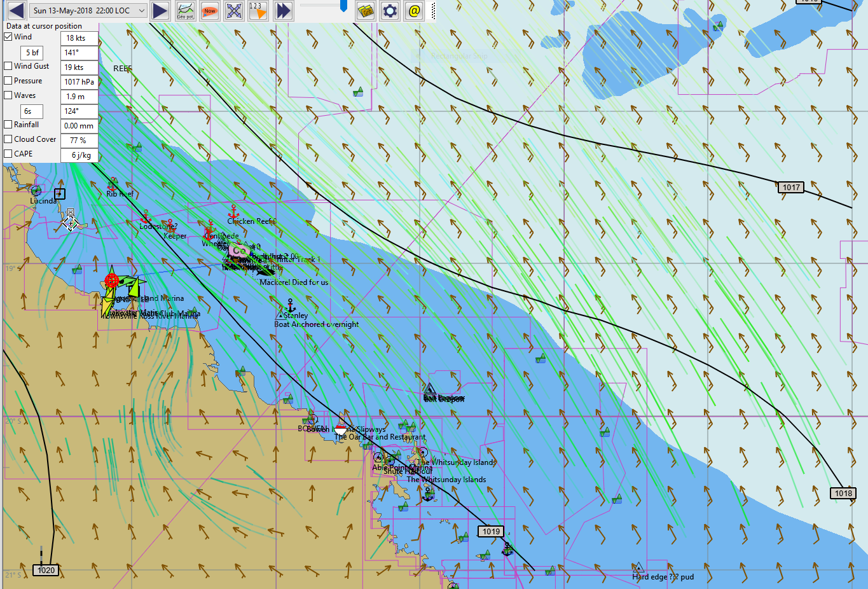Click the 1017 isobar label

coord(791,188)
